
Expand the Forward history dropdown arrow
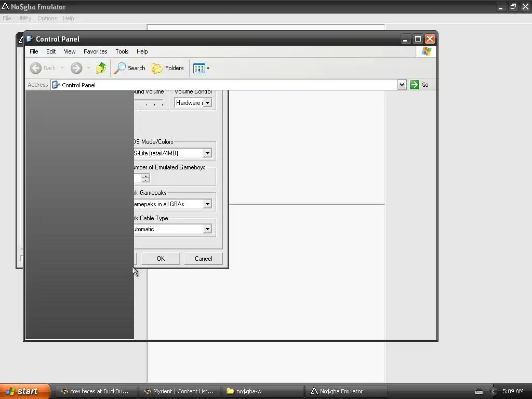(88, 68)
